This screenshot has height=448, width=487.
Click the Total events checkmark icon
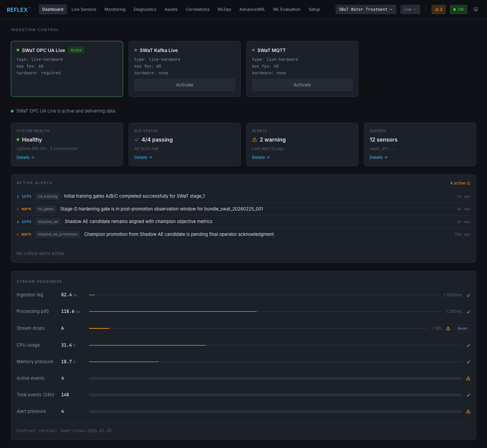[x=468, y=395]
